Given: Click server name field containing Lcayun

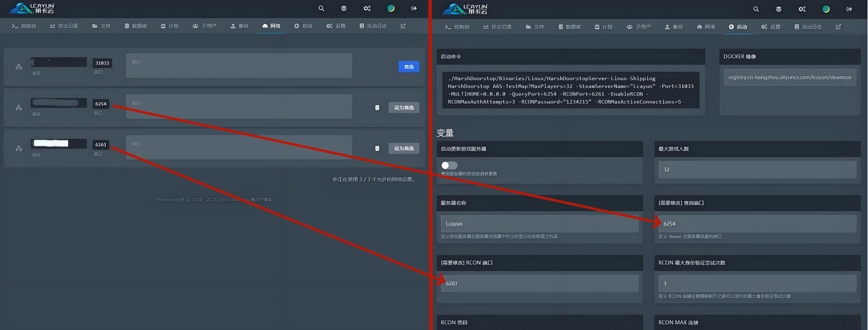Looking at the screenshot, I should click(540, 224).
